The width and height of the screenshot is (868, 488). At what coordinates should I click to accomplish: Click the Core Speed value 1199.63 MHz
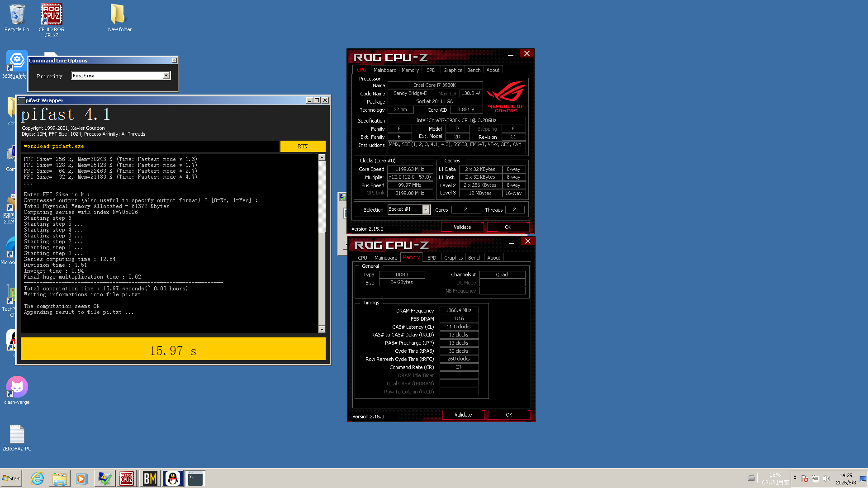click(x=410, y=169)
